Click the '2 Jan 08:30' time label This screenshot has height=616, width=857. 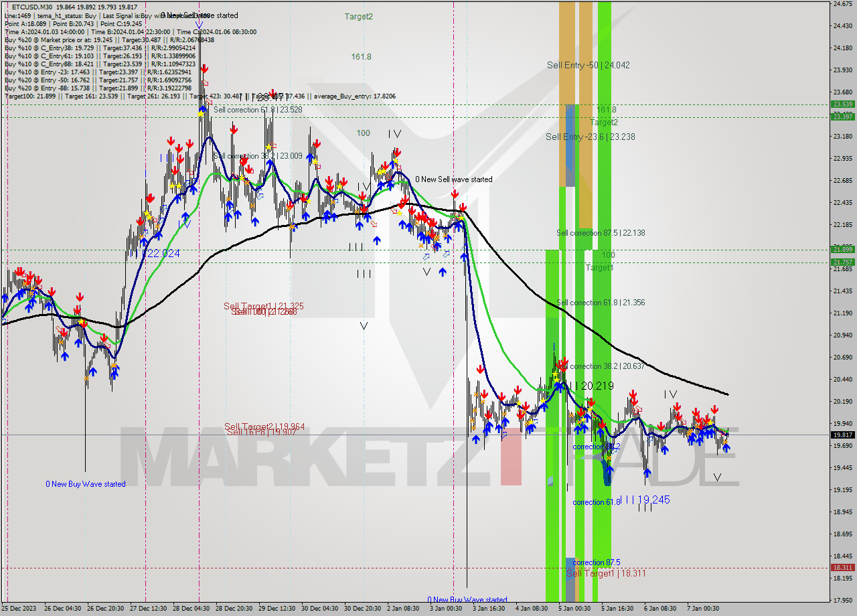click(x=404, y=609)
